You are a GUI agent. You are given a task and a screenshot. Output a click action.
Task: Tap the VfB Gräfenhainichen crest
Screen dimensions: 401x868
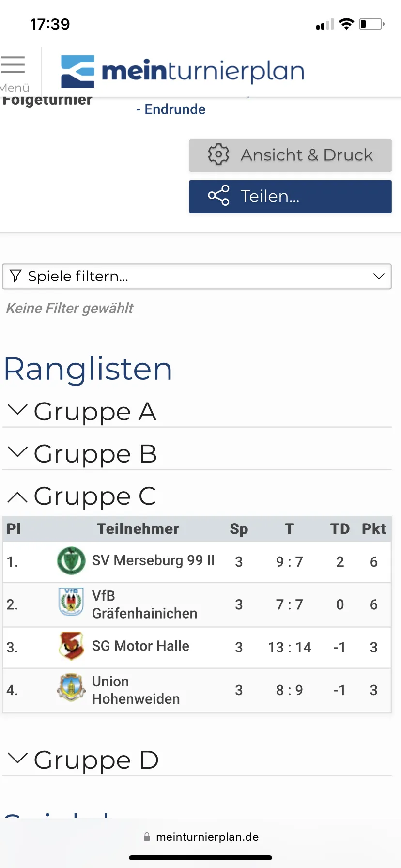pos(71,604)
